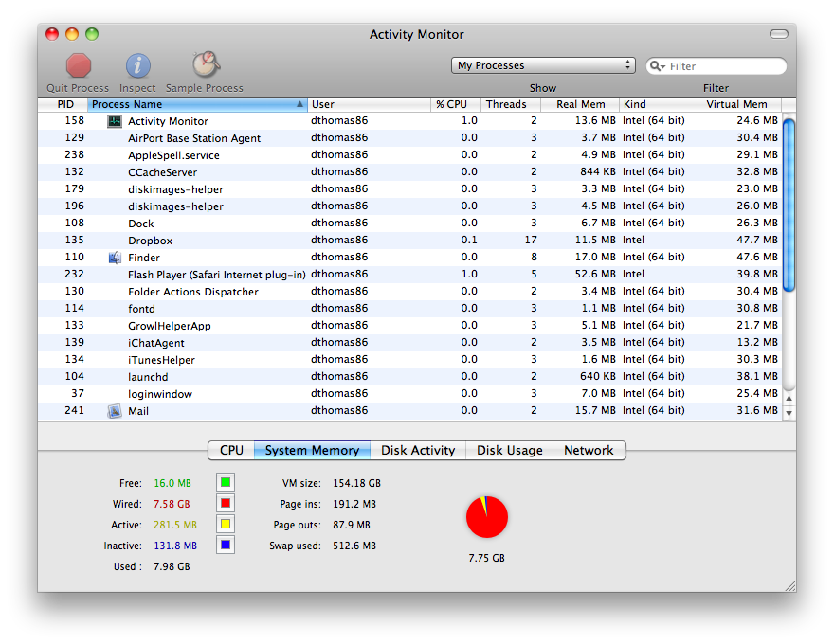
Task: Select the iTunesHelper process row
Action: 410,360
